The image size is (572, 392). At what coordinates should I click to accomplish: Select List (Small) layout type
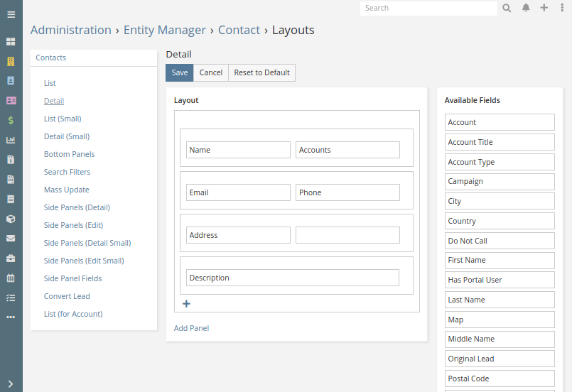pyautogui.click(x=63, y=119)
